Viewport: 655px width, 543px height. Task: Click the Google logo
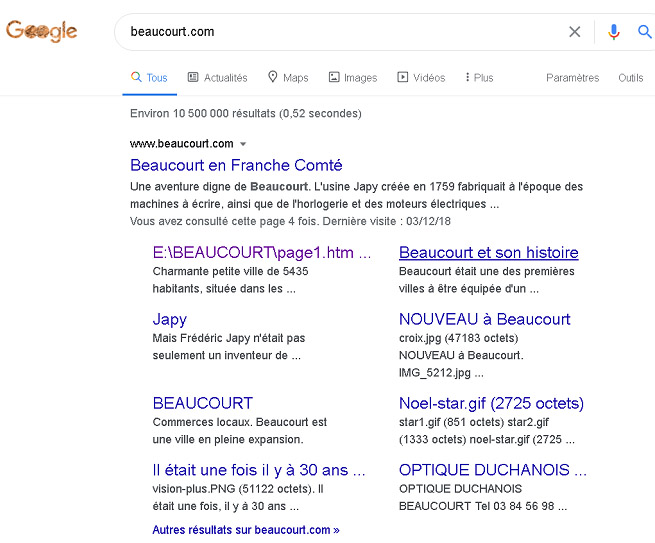pos(41,31)
